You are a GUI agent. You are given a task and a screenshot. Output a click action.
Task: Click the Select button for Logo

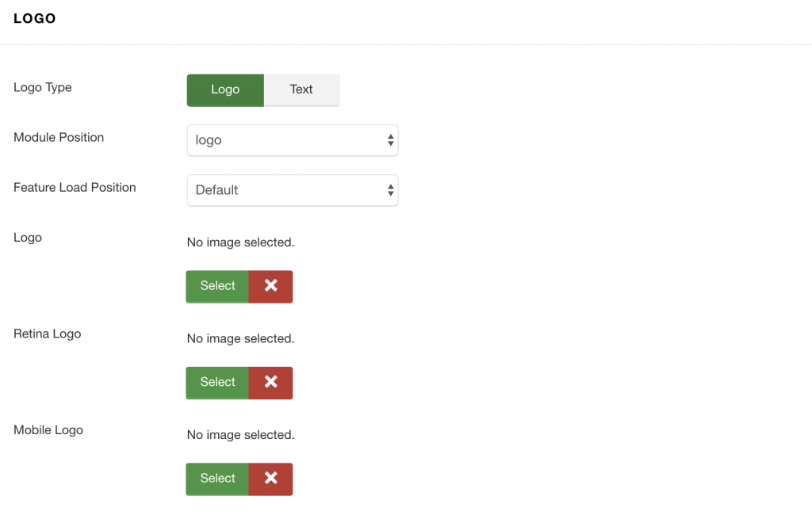pos(216,286)
